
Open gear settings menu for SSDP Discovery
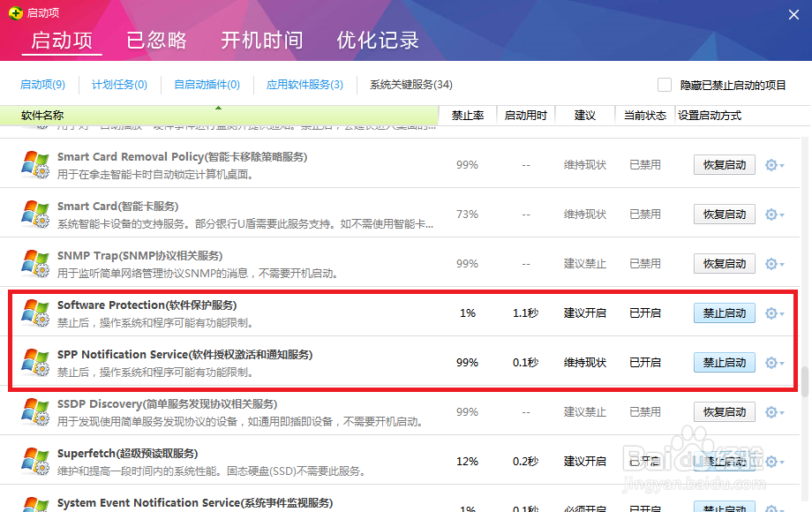coord(774,412)
